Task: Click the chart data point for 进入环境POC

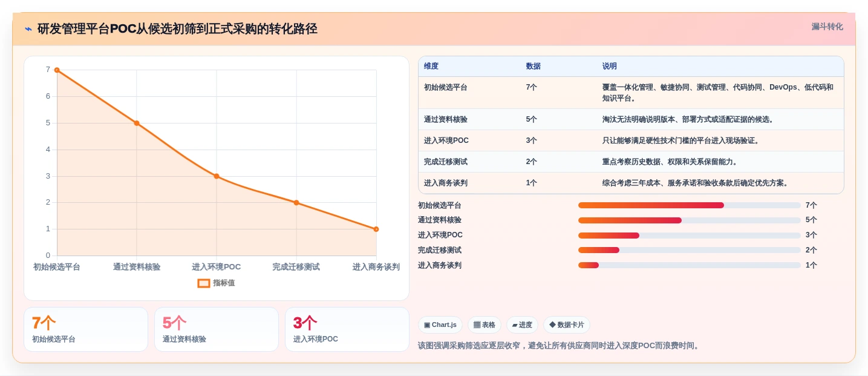Action: (217, 176)
